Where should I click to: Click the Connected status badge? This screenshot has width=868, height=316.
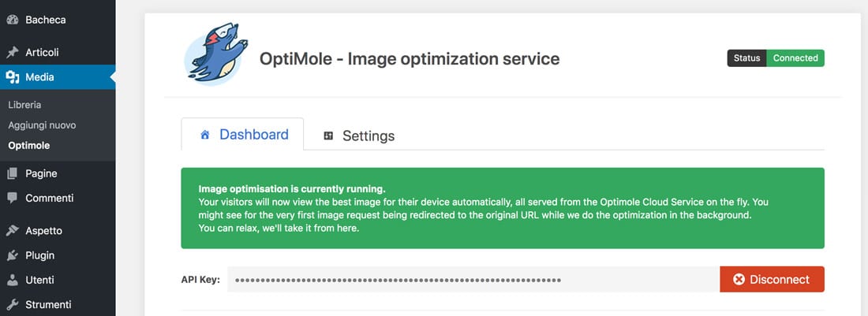(795, 58)
